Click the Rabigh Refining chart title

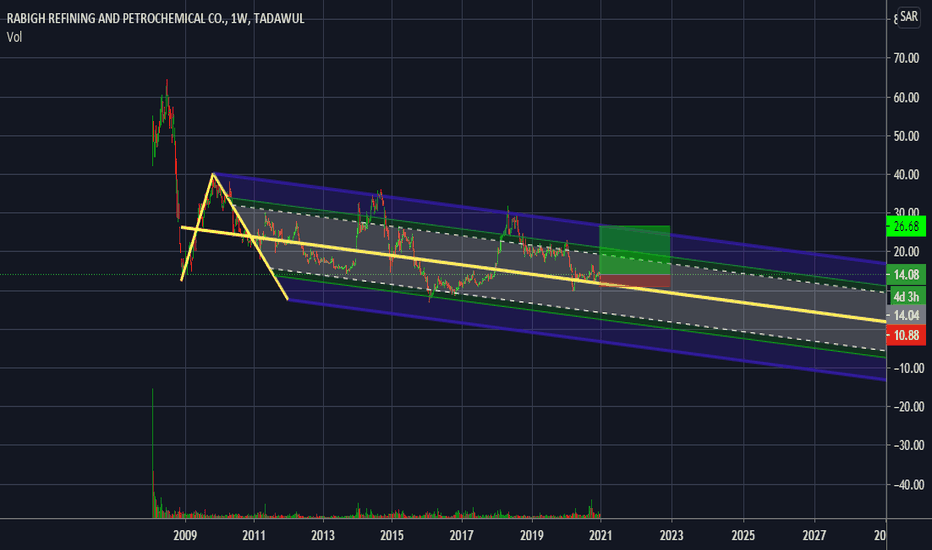pyautogui.click(x=155, y=18)
